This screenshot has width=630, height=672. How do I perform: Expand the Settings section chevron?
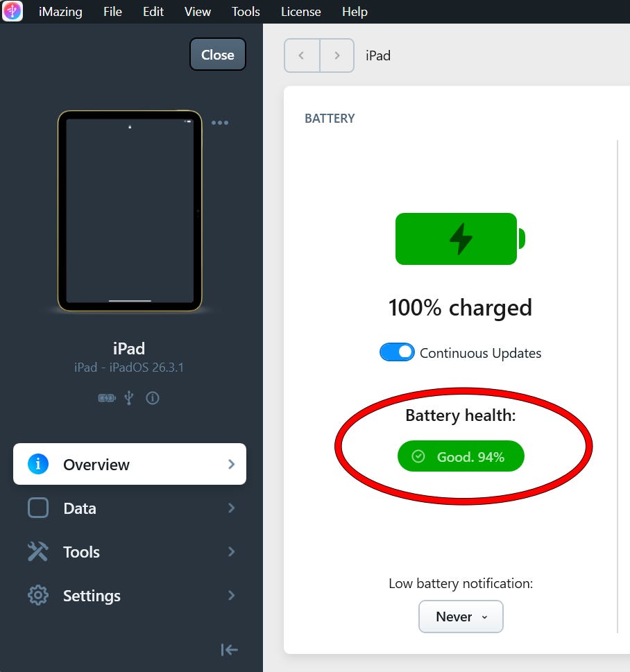point(232,595)
